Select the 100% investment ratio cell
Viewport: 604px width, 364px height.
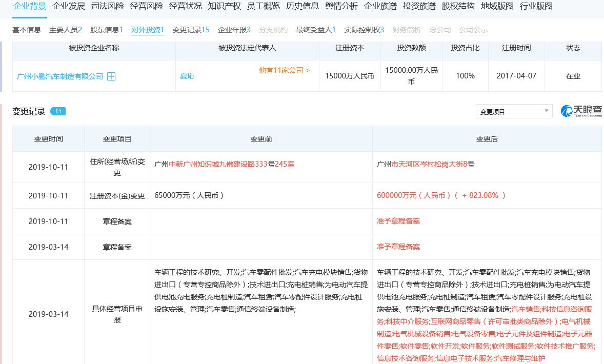(x=466, y=76)
